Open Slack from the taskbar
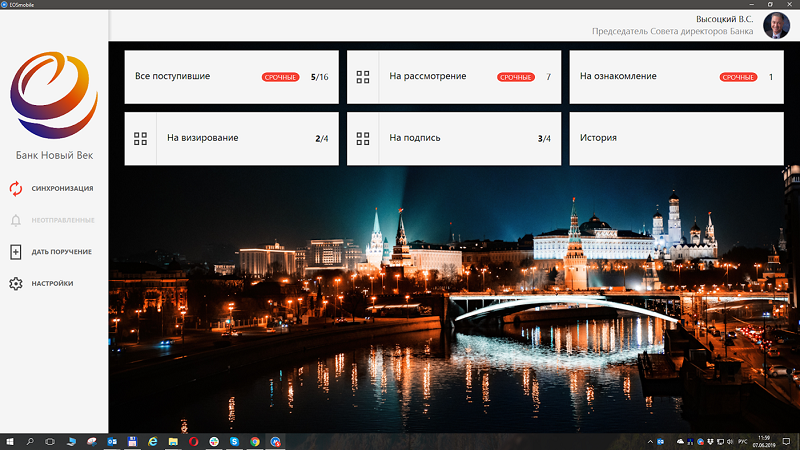The height and width of the screenshot is (450, 800). click(214, 442)
